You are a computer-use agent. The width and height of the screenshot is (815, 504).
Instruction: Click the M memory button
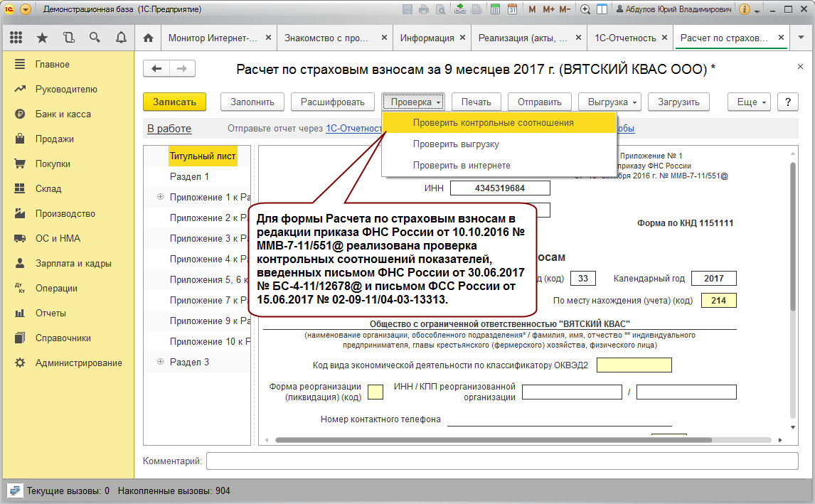click(x=532, y=9)
